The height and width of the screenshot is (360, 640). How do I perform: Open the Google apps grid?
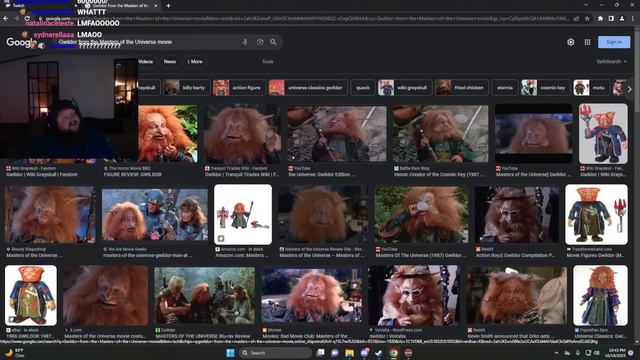pyautogui.click(x=587, y=42)
